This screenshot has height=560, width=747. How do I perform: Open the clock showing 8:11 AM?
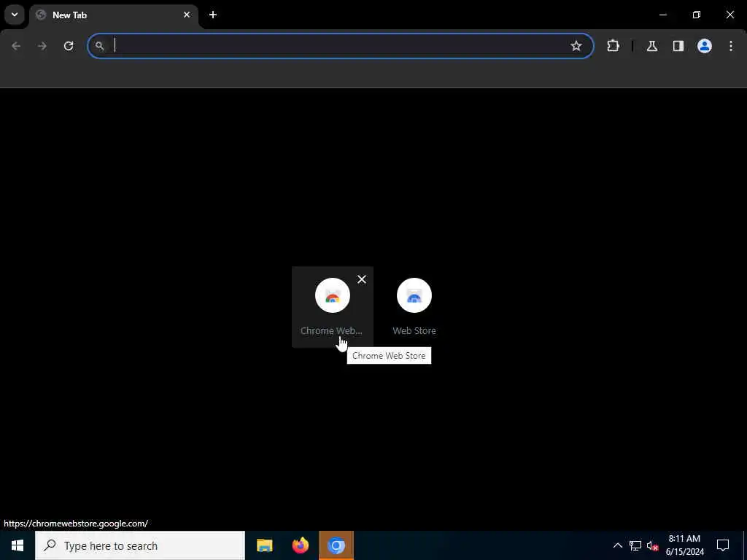pos(684,545)
